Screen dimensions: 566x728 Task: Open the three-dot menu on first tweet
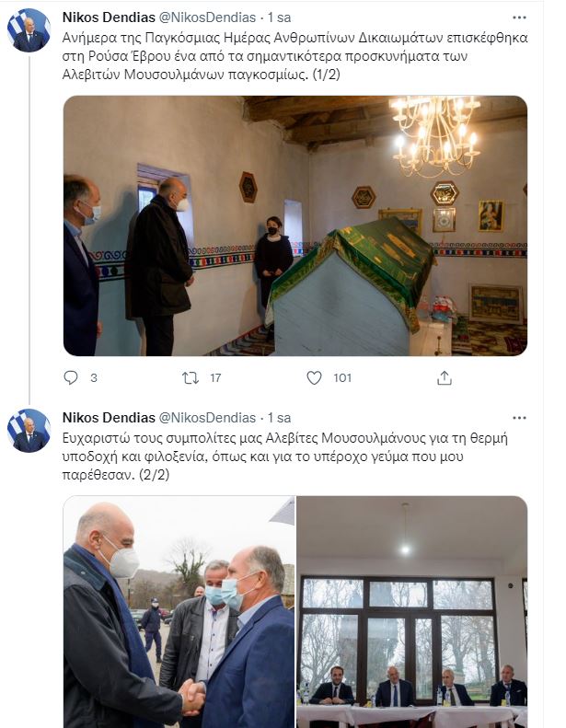(519, 17)
